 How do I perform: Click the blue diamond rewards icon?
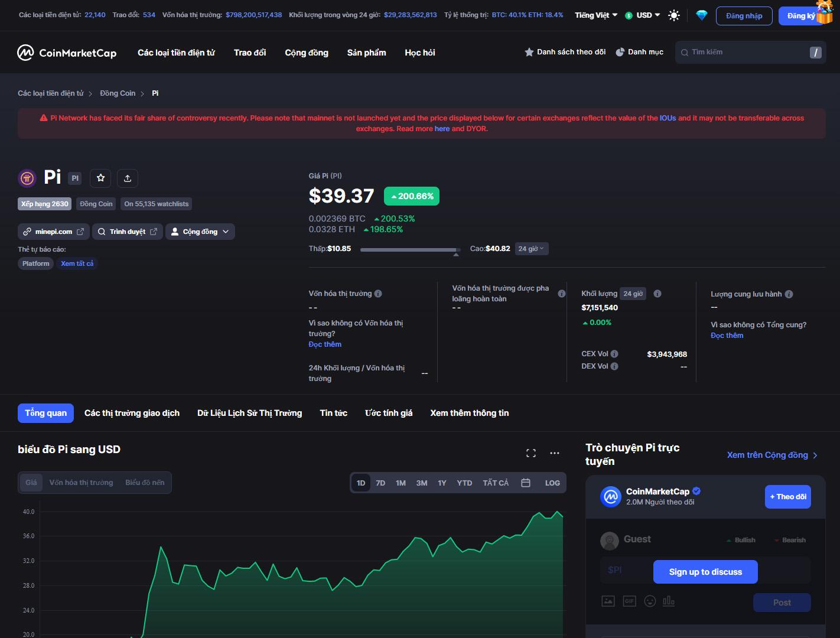[702, 15]
